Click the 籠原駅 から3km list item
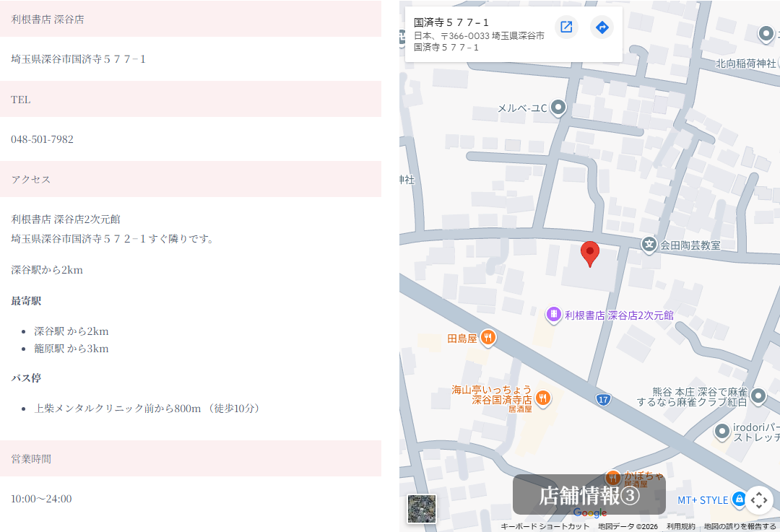The image size is (780, 532). [x=71, y=349]
